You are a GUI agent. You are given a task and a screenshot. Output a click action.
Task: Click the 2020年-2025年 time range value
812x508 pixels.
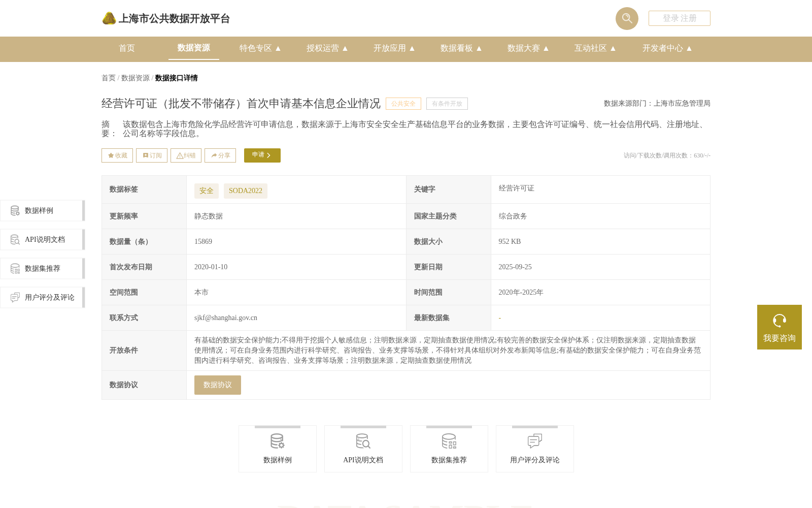point(521,293)
